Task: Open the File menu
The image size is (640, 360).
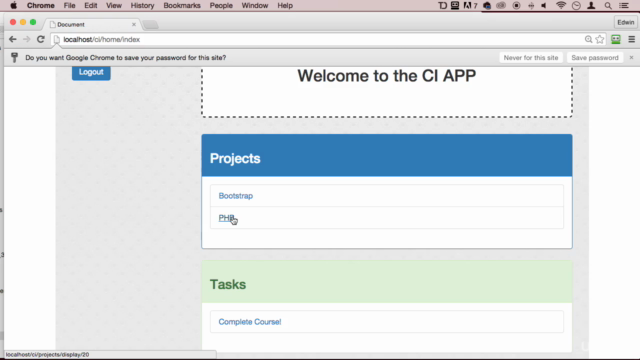Action: pos(69,5)
